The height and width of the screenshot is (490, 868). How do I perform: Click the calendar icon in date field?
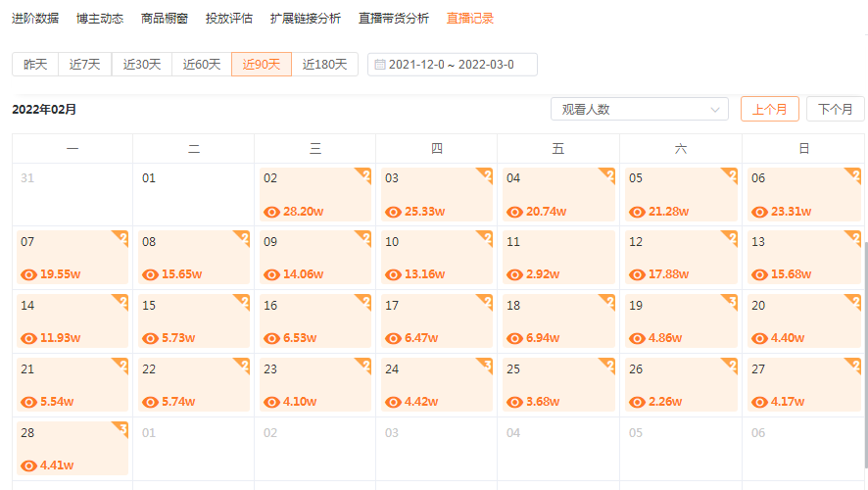click(380, 65)
